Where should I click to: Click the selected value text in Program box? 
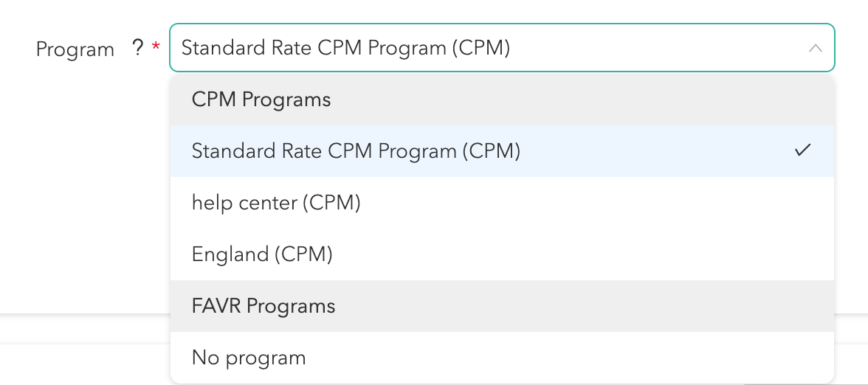345,48
